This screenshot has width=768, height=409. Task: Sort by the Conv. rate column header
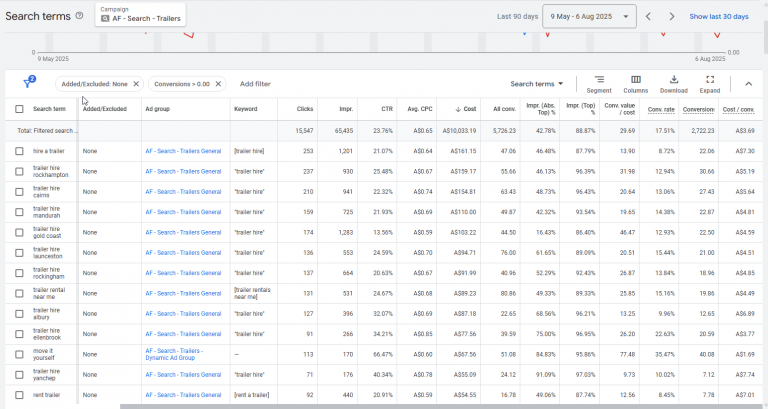click(x=661, y=109)
